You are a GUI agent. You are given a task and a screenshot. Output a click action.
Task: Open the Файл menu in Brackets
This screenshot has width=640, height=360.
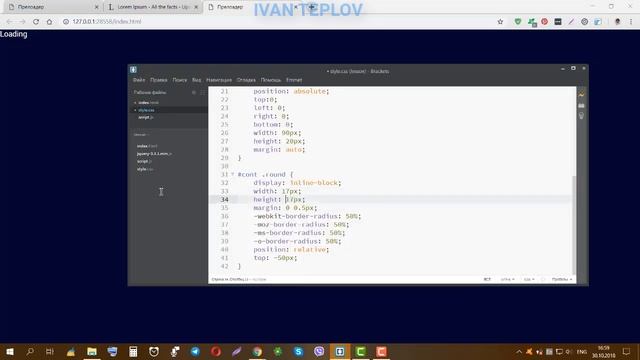(139, 80)
